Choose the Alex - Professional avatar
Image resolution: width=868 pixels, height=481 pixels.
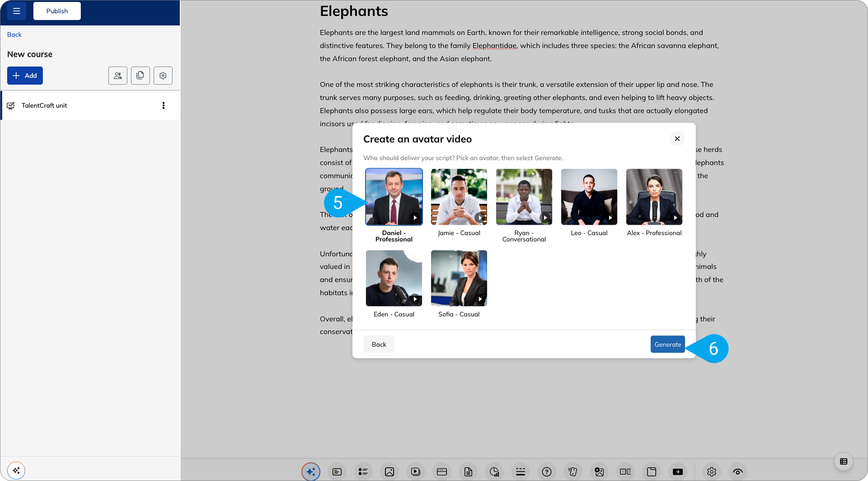[x=654, y=197]
